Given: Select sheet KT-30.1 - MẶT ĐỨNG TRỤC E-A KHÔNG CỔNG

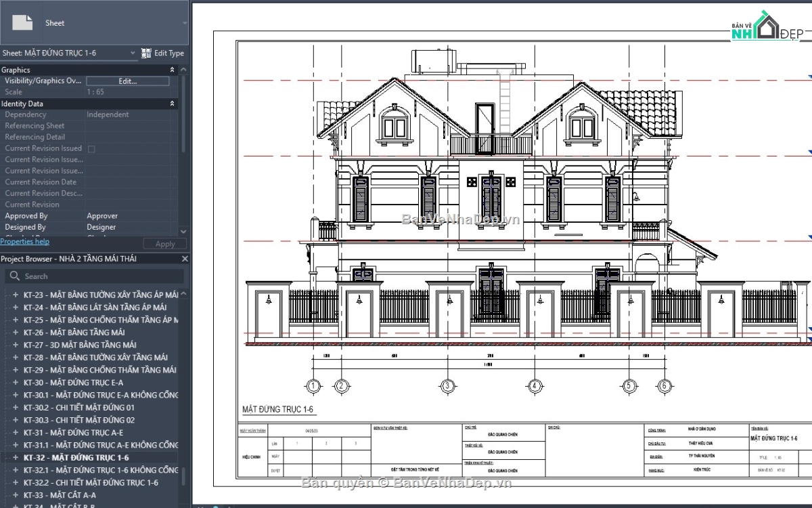Looking at the screenshot, I should 101,395.
